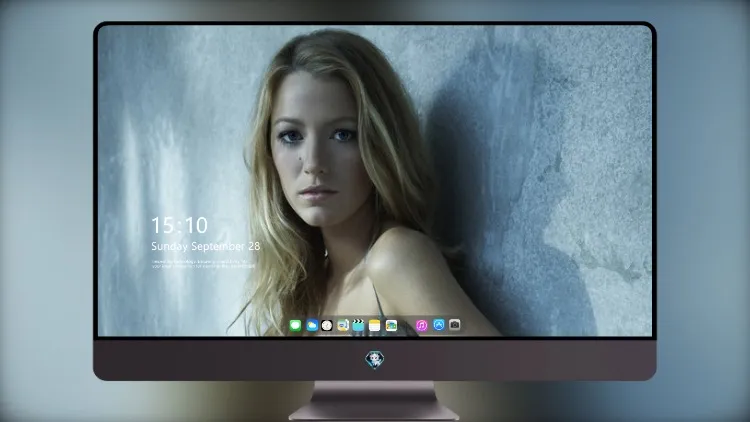Click the 15:10 clock widget
750x422 pixels.
pyautogui.click(x=179, y=225)
